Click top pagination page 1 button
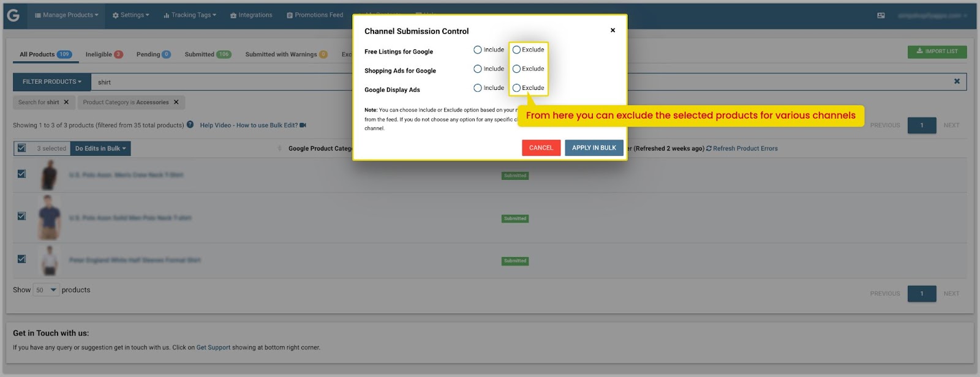 (x=922, y=125)
